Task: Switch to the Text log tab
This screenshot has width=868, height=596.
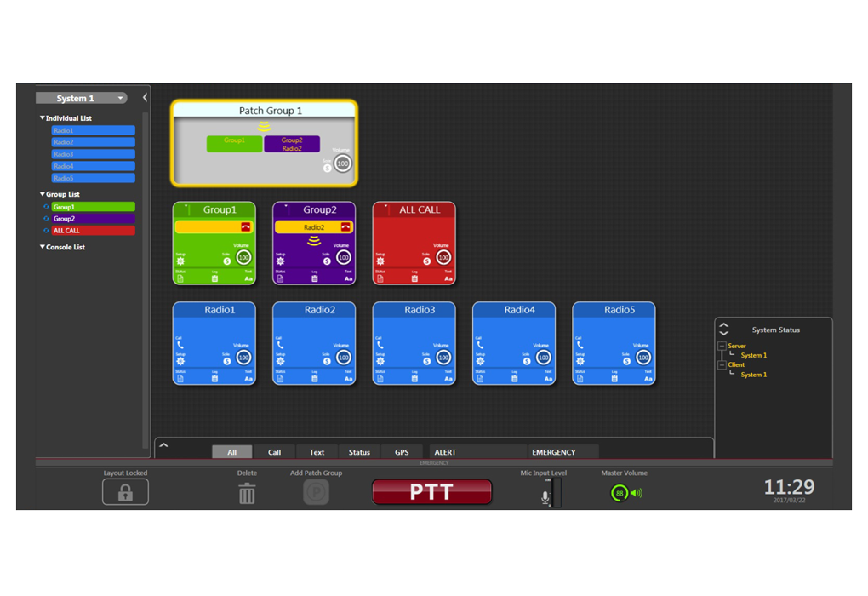Action: 317,452
